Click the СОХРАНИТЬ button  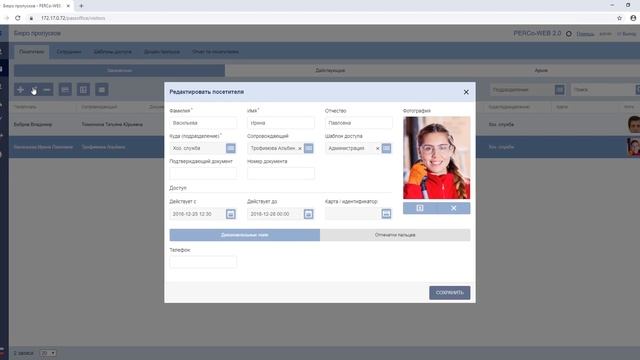(449, 293)
